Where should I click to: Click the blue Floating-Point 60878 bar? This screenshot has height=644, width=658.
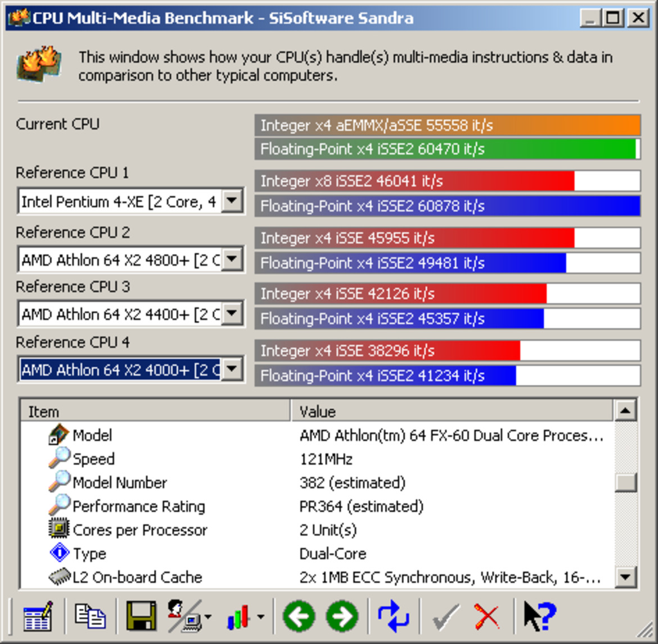click(447, 206)
